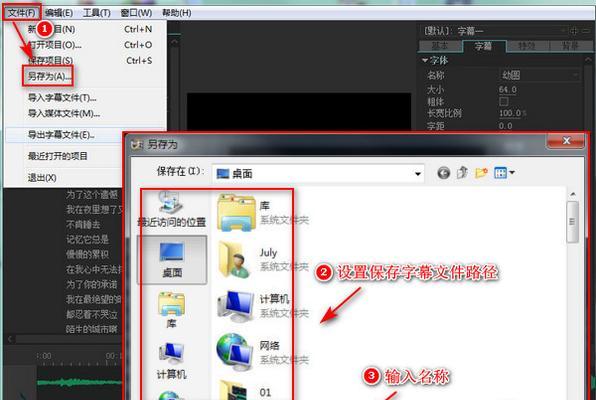596x400 pixels.
Task: Go up one folder level icon
Action: [x=462, y=173]
